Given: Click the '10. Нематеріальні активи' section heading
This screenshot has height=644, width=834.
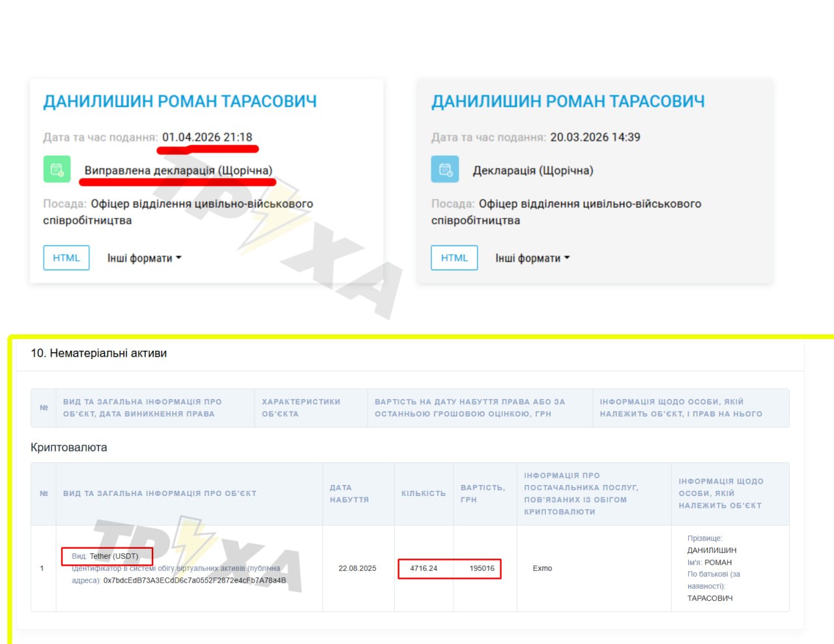Looking at the screenshot, I should [98, 353].
